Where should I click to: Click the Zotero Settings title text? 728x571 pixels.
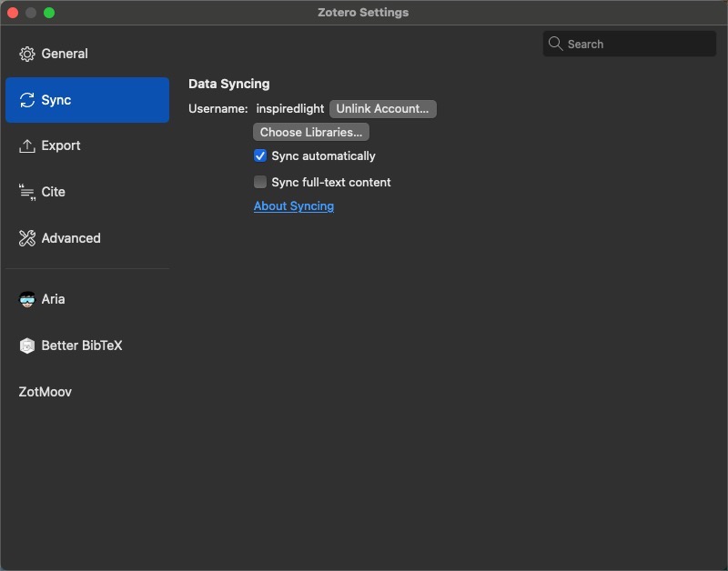pos(363,13)
